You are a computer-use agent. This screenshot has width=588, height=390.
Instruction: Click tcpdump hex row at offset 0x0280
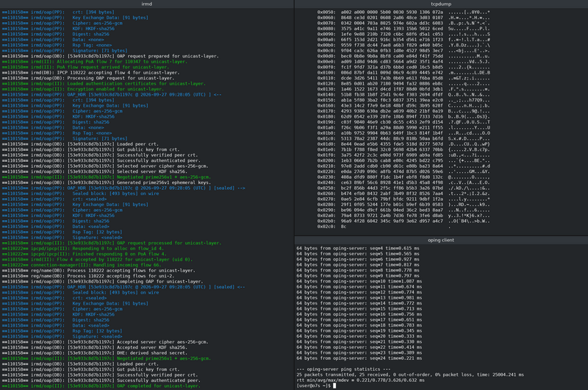click(404, 205)
